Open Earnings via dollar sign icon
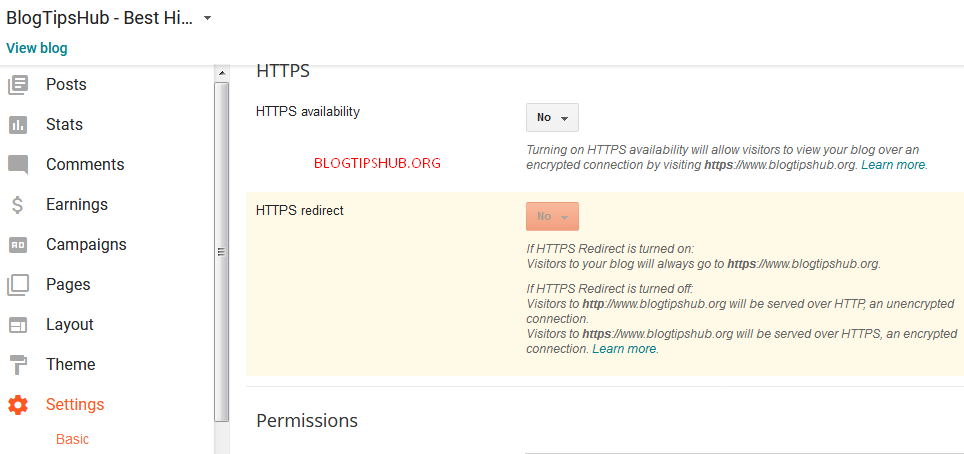The image size is (964, 454). point(18,205)
